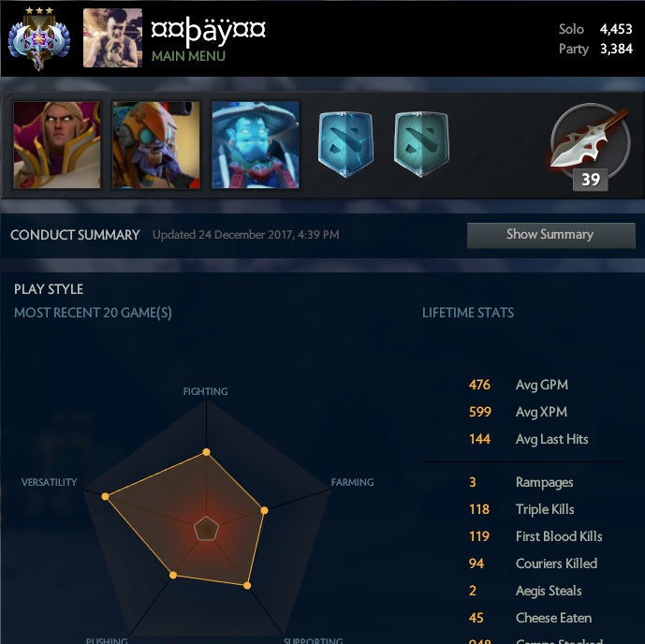Open the spear badge level 39 icon

click(x=591, y=146)
